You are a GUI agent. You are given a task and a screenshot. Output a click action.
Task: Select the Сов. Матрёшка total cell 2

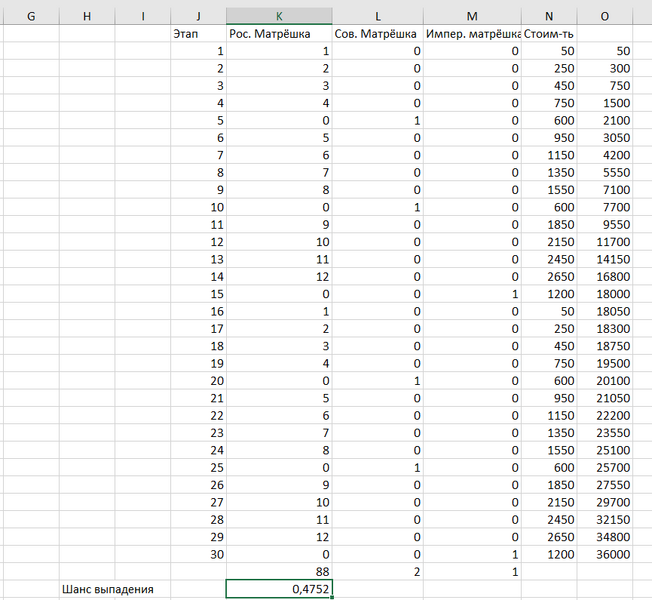pos(378,571)
